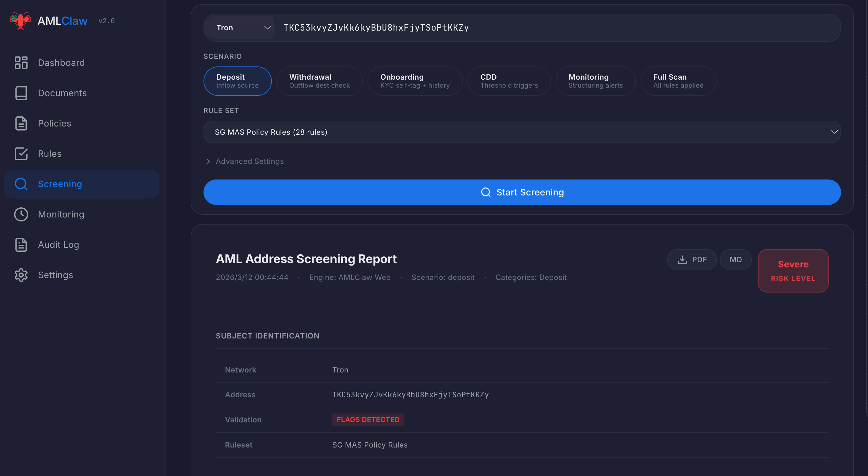The height and width of the screenshot is (476, 868).
Task: Select the CDD Threshold triggers scenario
Action: 508,81
